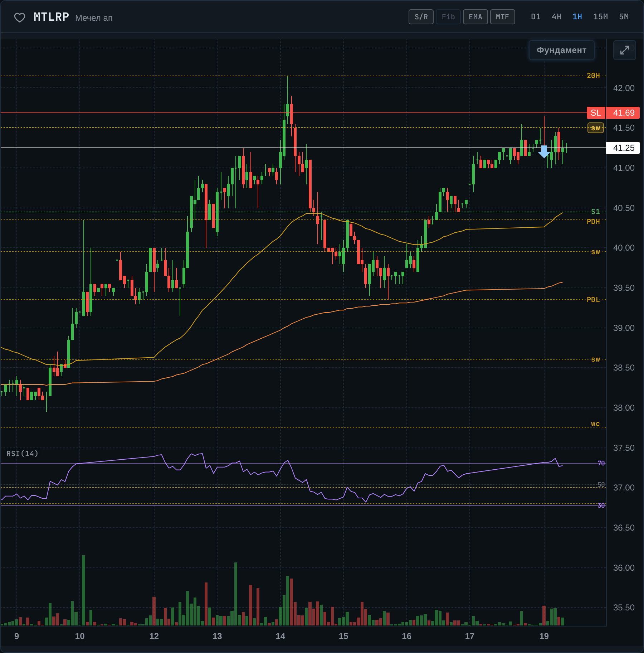Viewport: 644px width, 653px height.
Task: Click the 42.00 price axis label
Action: pos(624,88)
